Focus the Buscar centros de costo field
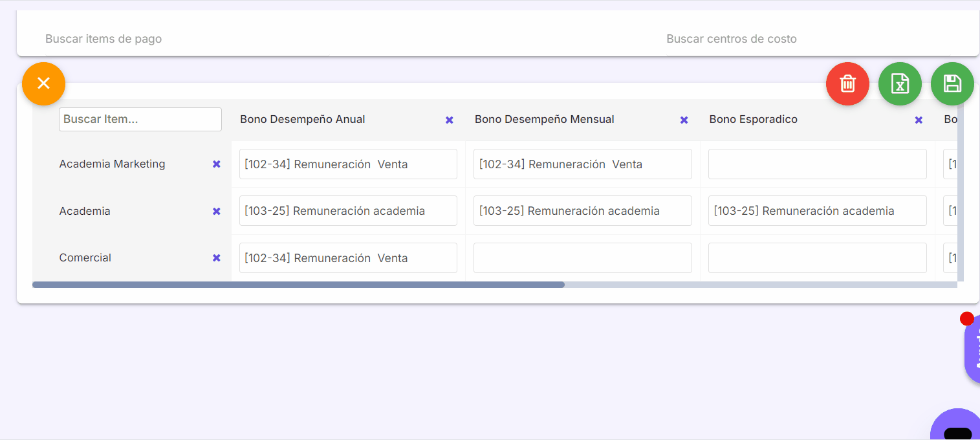 (x=809, y=39)
